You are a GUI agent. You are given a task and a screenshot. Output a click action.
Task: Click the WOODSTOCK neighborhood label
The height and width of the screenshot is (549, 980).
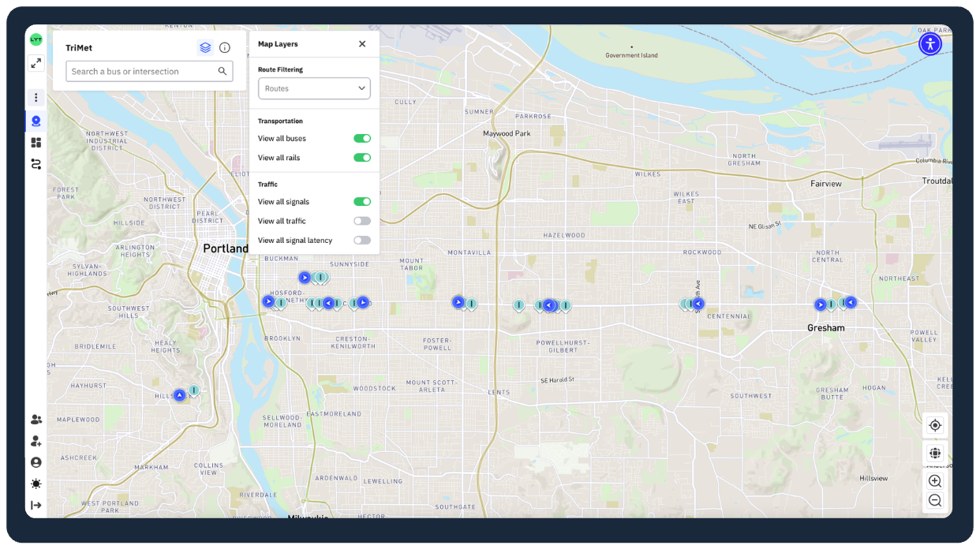pyautogui.click(x=375, y=389)
